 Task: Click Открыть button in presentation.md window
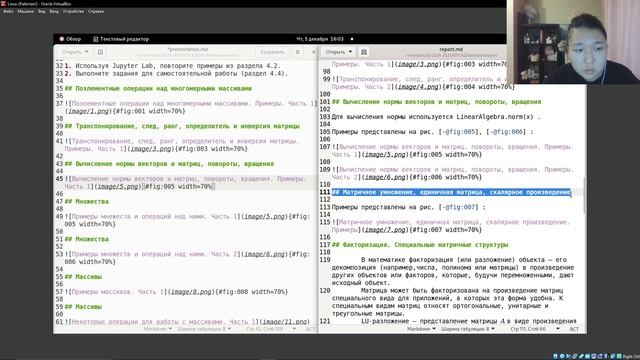click(75, 52)
